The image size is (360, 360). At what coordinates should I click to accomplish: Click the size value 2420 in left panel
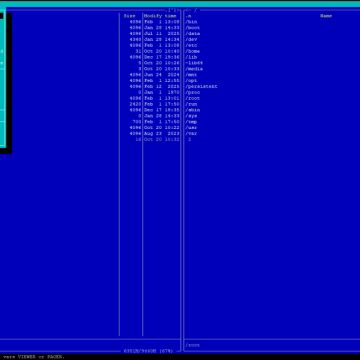(x=136, y=104)
